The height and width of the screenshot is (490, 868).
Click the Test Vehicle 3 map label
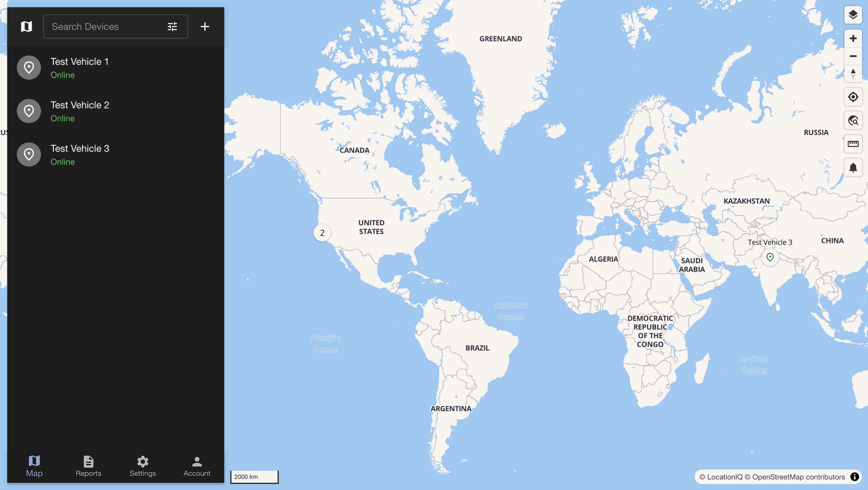tap(770, 243)
